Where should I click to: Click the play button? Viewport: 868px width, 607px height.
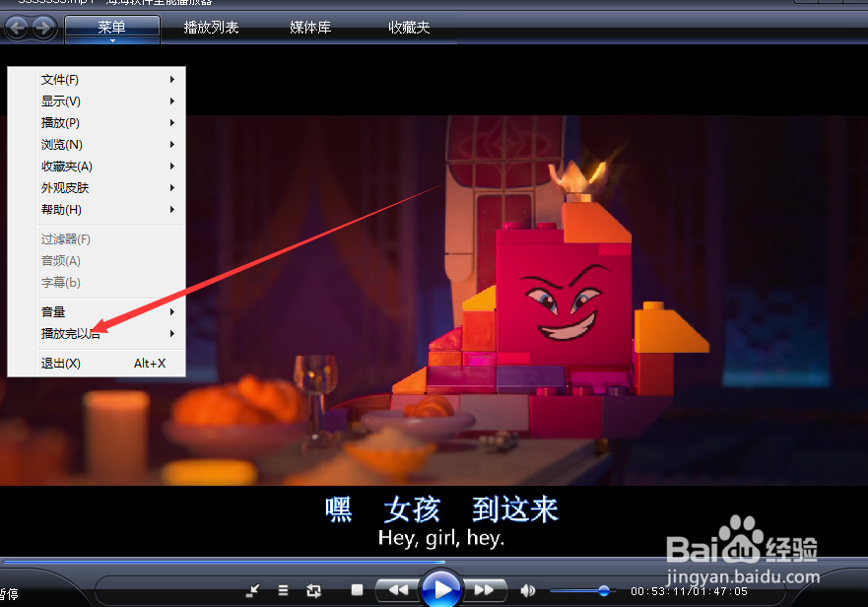click(441, 590)
